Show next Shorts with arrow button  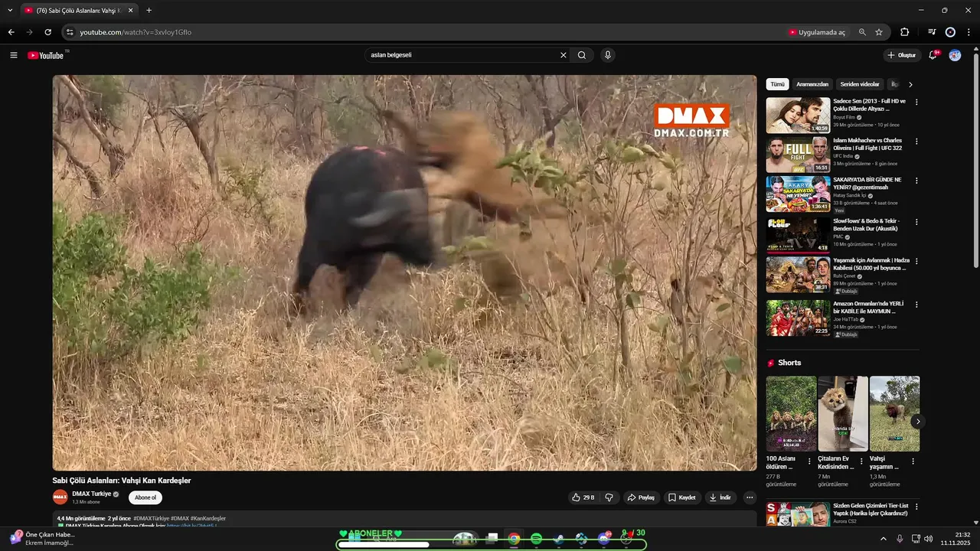tap(918, 422)
